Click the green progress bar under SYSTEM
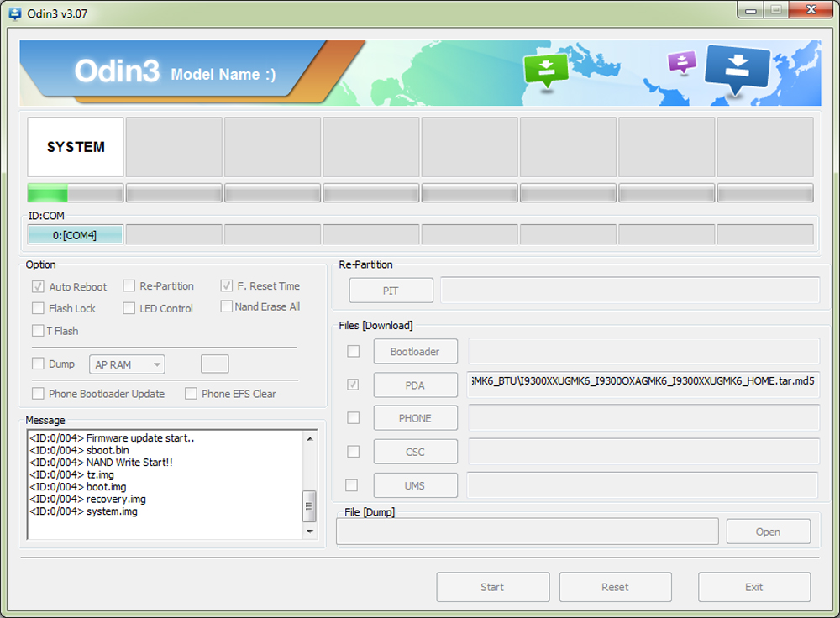The image size is (840, 618). (76, 193)
